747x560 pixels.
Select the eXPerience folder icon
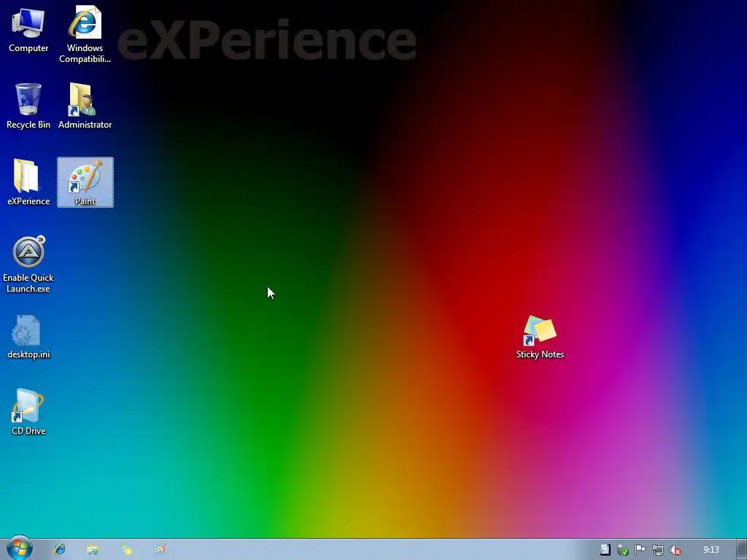[x=28, y=182]
